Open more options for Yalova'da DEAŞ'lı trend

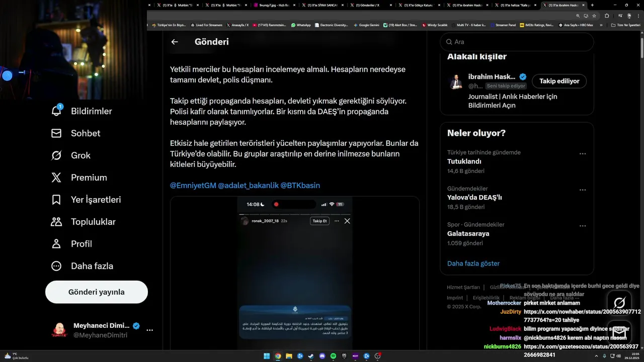pos(583,190)
